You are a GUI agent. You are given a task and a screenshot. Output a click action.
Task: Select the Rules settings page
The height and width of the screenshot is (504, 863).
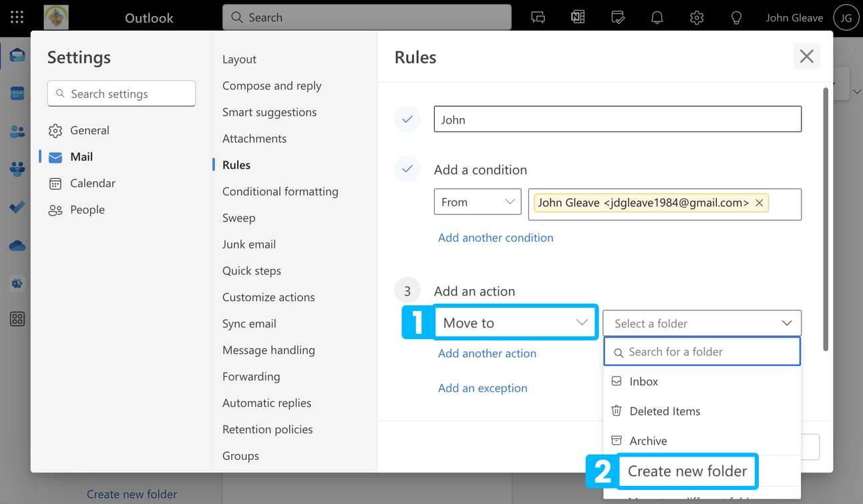coord(236,165)
